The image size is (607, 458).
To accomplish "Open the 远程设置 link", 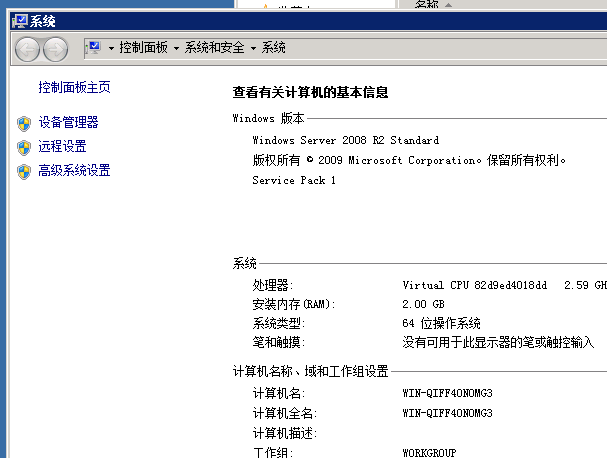I will (62, 146).
